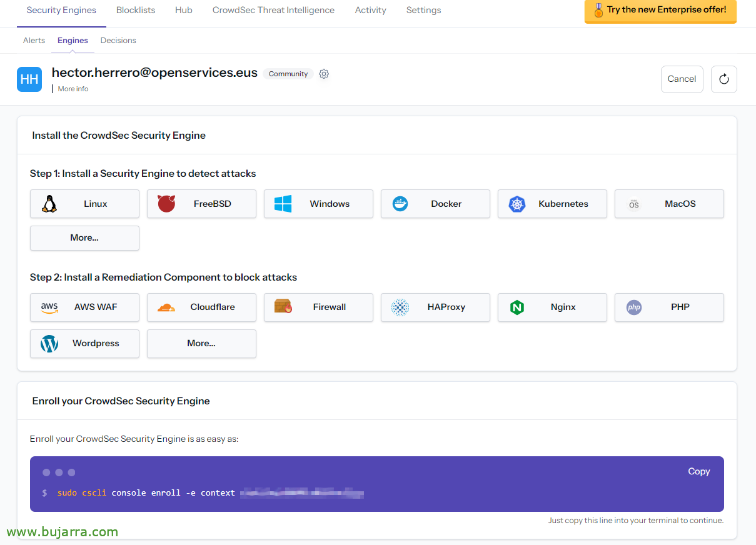Screen dimensions: 756x545
Task: Switch to the Alerts sub-tab
Action: (x=34, y=40)
